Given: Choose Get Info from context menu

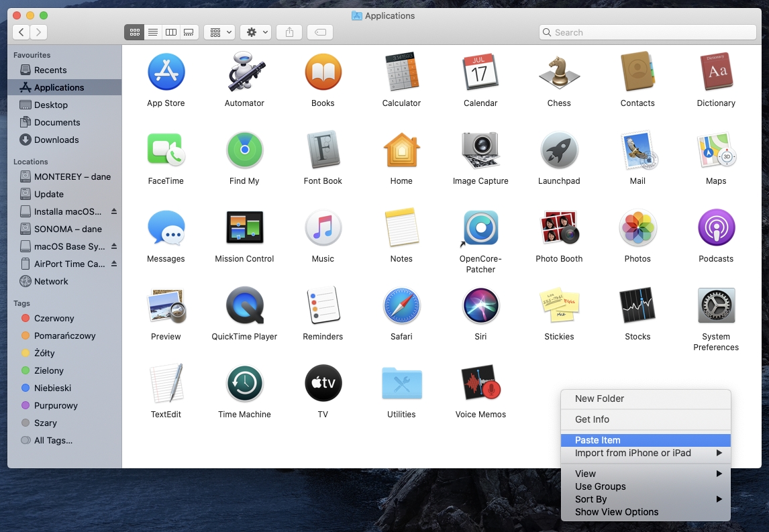Looking at the screenshot, I should tap(646, 419).
